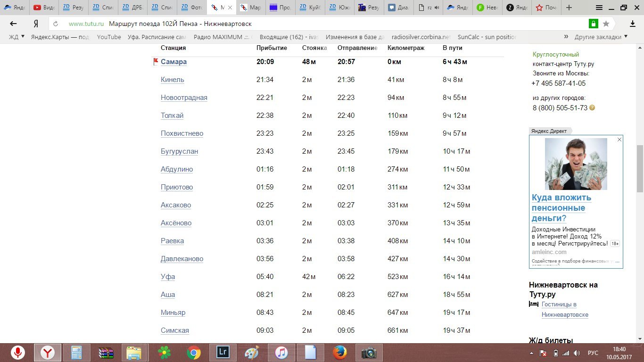Bookmark the page with the star icon
The height and width of the screenshot is (362, 644).
coord(606,24)
